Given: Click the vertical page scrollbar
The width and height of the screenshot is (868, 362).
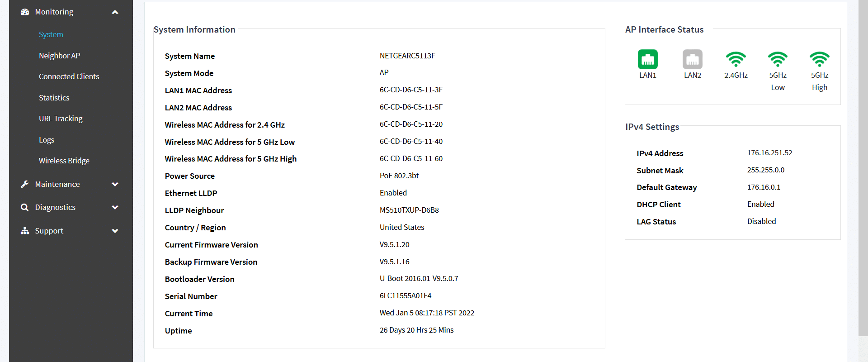Looking at the screenshot, I should (x=863, y=168).
